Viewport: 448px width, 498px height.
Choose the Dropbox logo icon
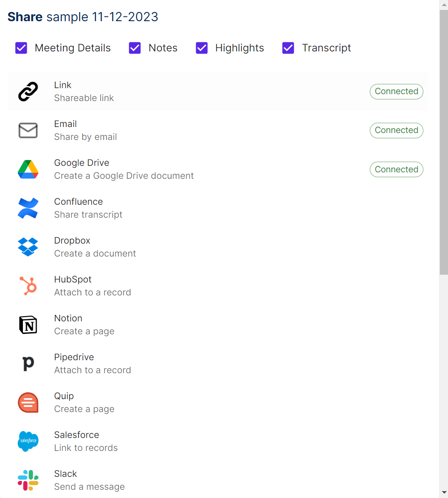28,247
